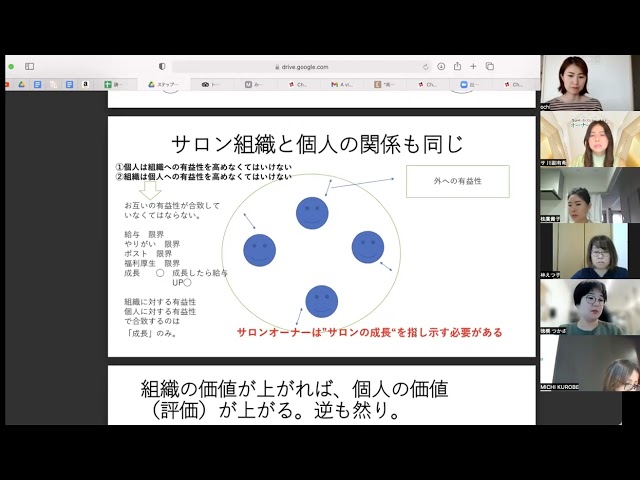Screen dimensions: 640x480
Task: Click the red サロンオーナー text line
Action: (369, 332)
